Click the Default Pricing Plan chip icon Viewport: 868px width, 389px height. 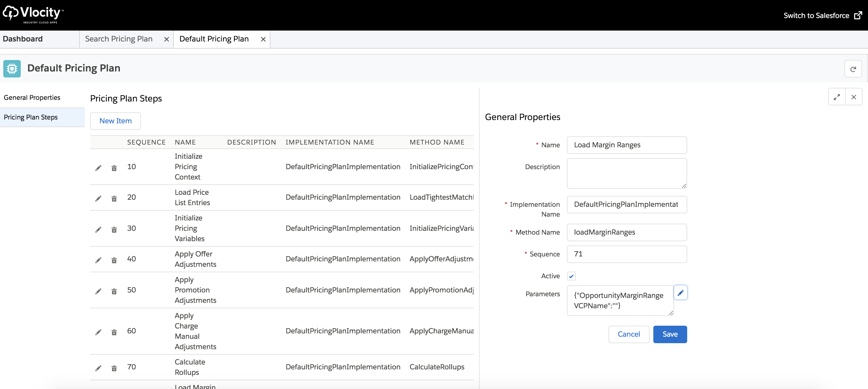tap(12, 69)
